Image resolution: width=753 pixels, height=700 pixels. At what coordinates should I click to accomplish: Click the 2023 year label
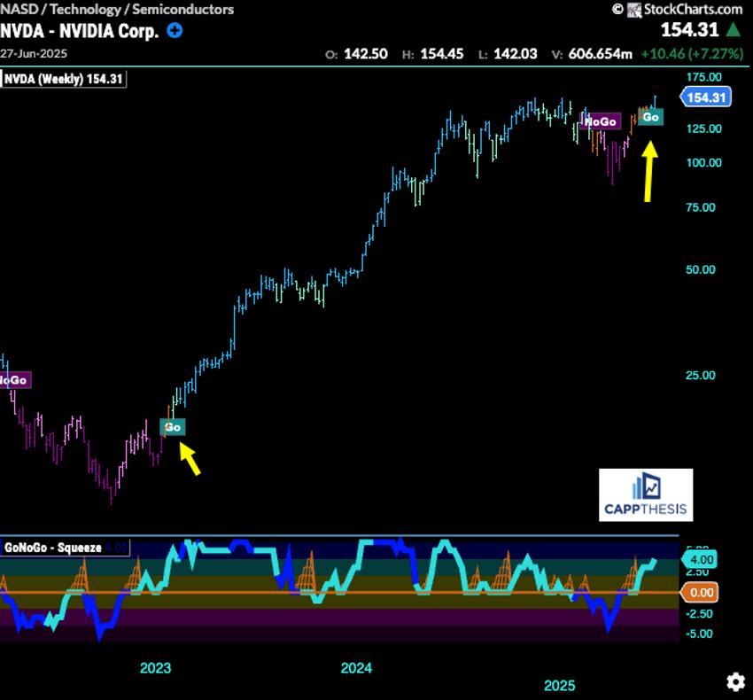click(x=155, y=668)
